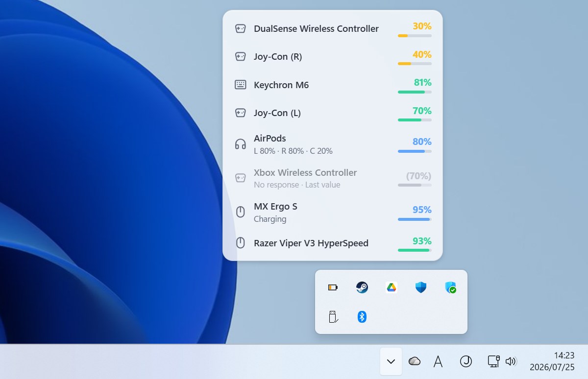
Task: Click the Keychron M6 keyboard icon
Action: 240,85
